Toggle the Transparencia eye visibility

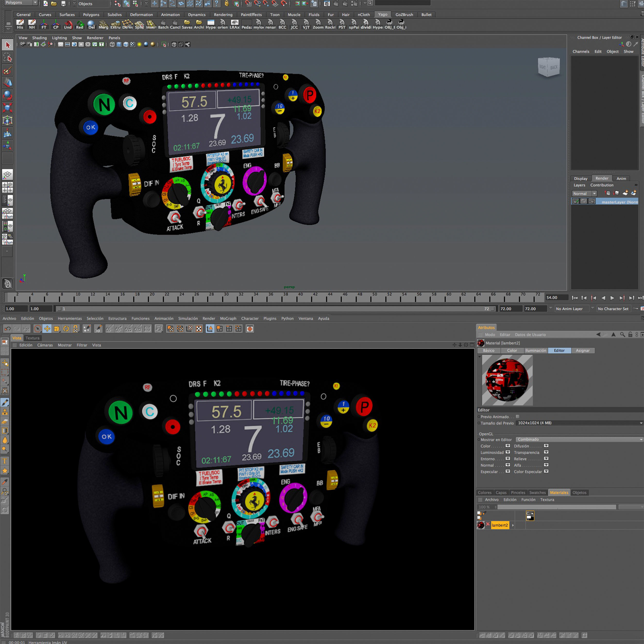[x=546, y=452]
